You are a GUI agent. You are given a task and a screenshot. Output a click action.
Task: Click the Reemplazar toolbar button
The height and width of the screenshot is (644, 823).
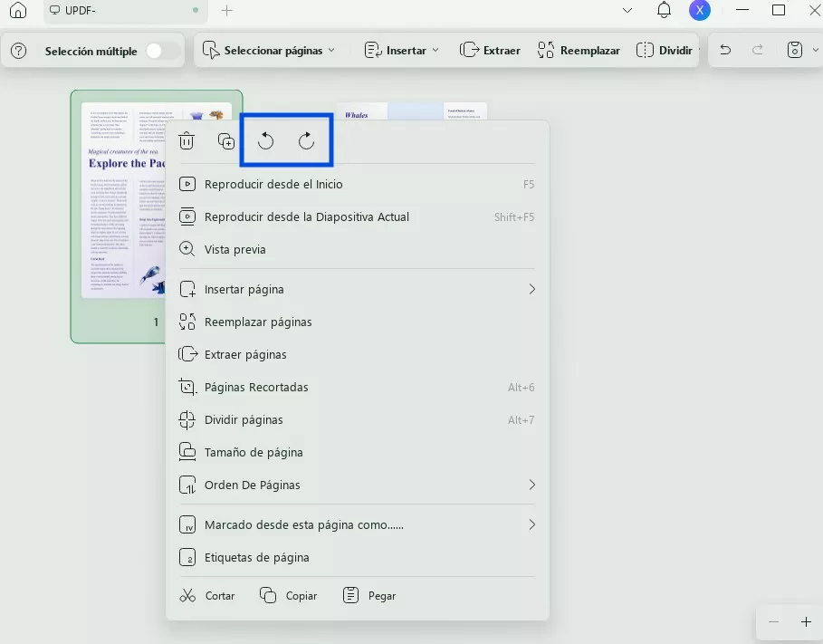coord(579,51)
